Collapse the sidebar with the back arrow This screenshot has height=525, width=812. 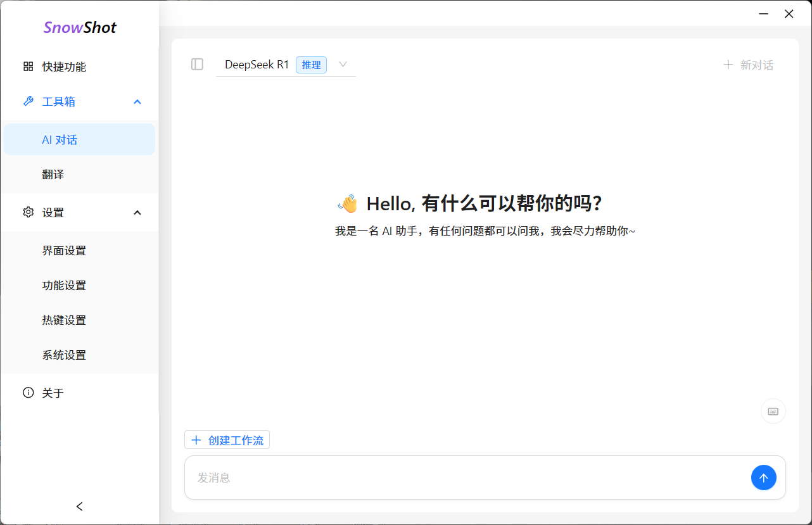[79, 506]
